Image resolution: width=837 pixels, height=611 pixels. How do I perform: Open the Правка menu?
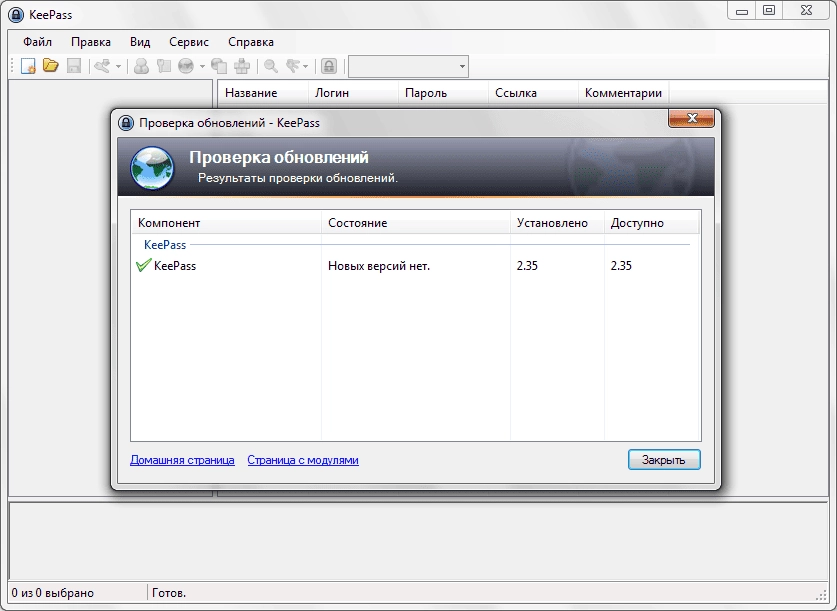click(x=91, y=42)
